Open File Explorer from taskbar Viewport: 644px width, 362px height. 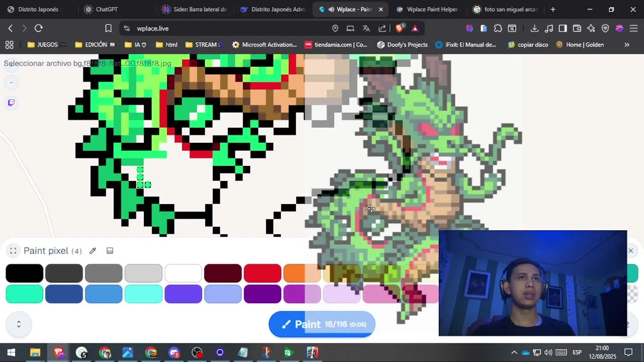(x=35, y=352)
